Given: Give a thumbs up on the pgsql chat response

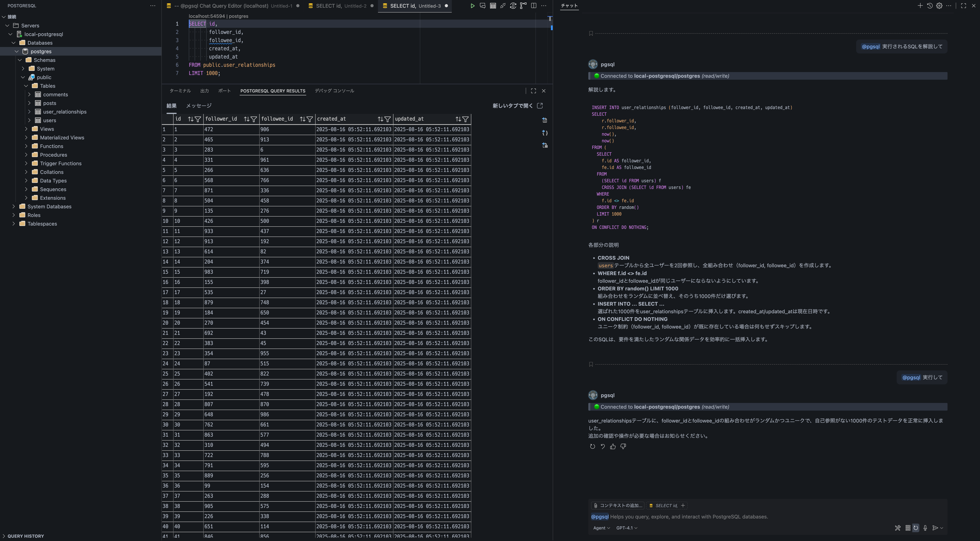Looking at the screenshot, I should [x=613, y=447].
